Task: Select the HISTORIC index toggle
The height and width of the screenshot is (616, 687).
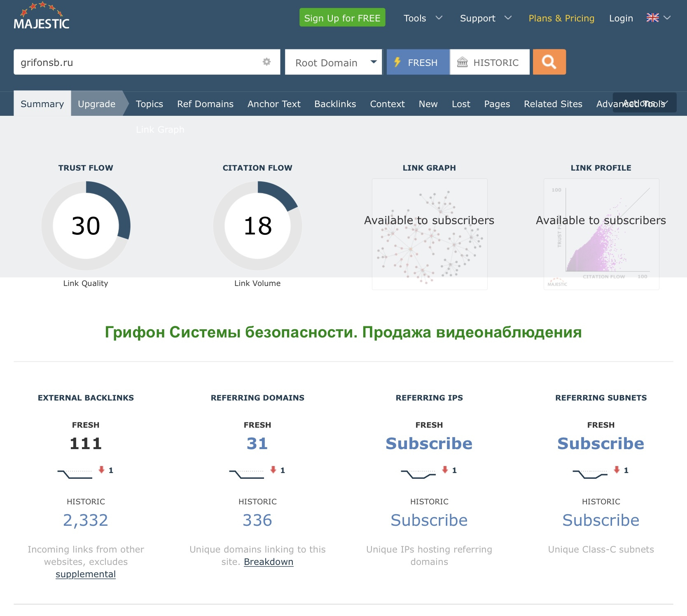Action: tap(490, 62)
